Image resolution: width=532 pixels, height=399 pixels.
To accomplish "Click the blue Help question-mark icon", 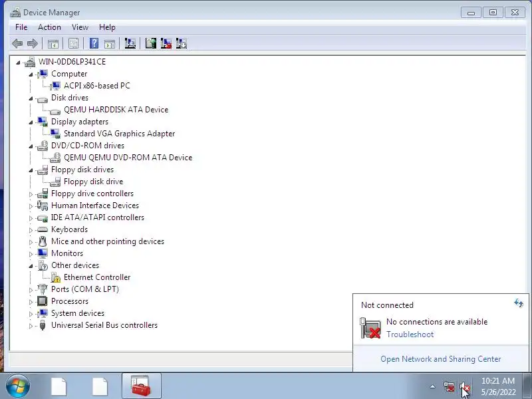I will click(x=94, y=43).
